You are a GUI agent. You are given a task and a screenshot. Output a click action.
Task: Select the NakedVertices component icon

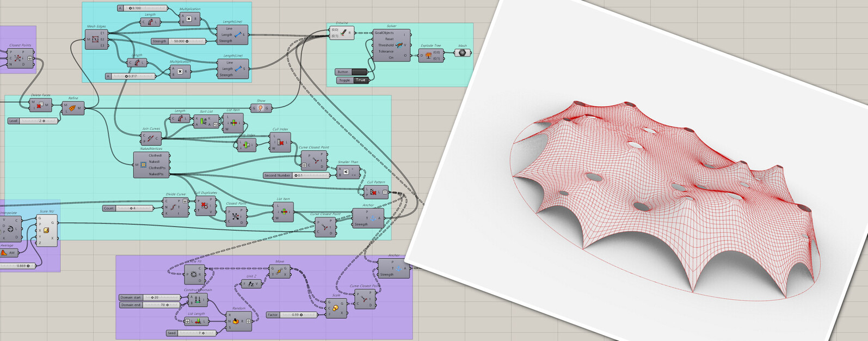click(x=143, y=165)
